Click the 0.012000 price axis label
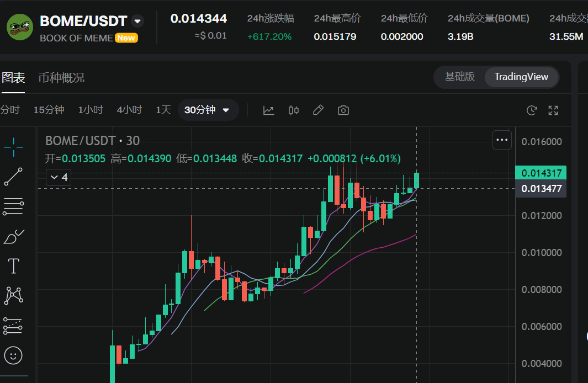This screenshot has height=383, width=588. [x=542, y=215]
